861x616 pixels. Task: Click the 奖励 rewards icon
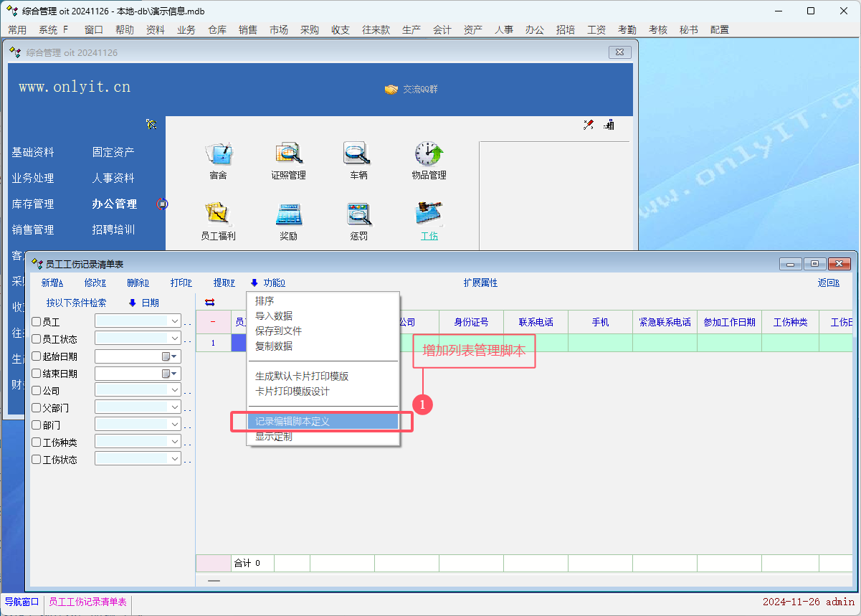click(x=288, y=214)
